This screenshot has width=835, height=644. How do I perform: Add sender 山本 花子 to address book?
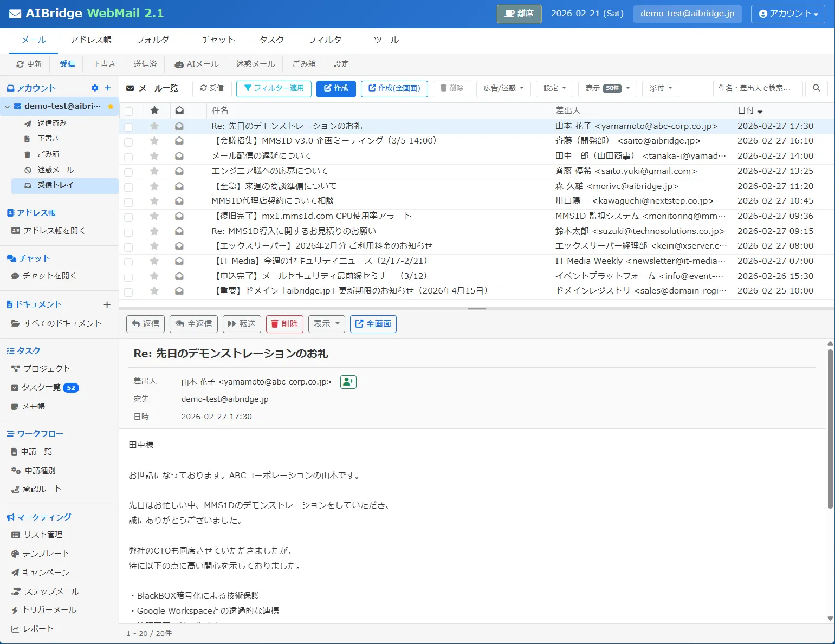(348, 382)
